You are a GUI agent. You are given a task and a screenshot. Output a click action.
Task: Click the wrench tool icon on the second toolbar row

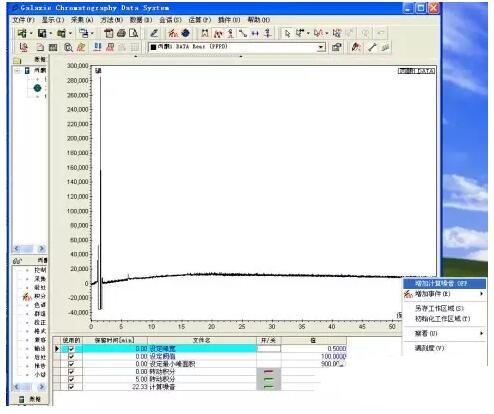tap(372, 47)
